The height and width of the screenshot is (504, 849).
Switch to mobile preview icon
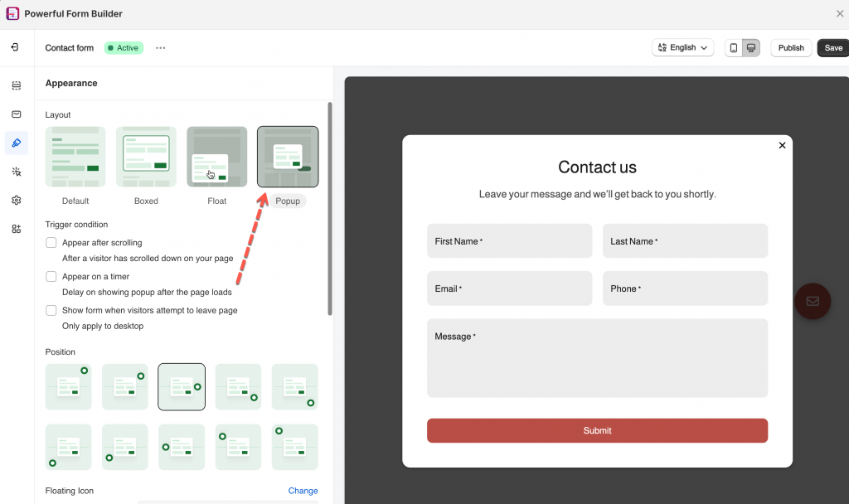pyautogui.click(x=733, y=48)
